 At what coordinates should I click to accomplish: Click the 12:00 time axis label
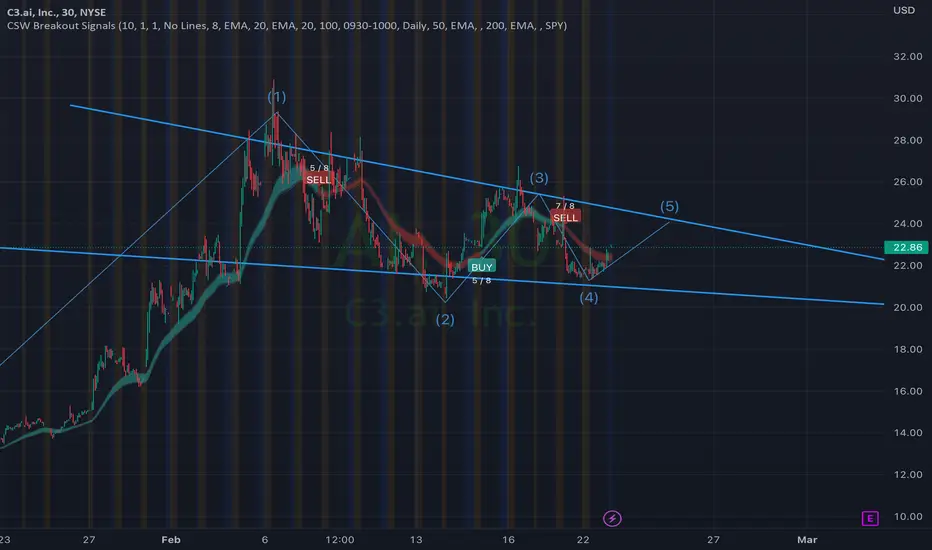(340, 540)
